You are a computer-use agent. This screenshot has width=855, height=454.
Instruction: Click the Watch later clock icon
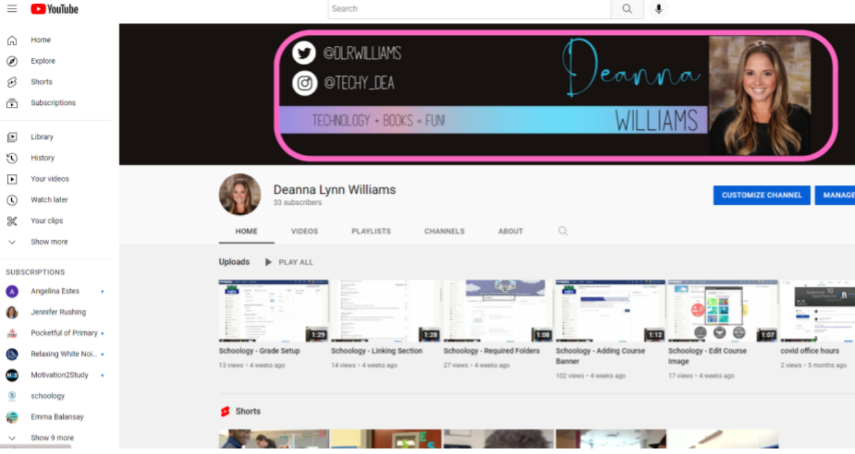pos(12,200)
